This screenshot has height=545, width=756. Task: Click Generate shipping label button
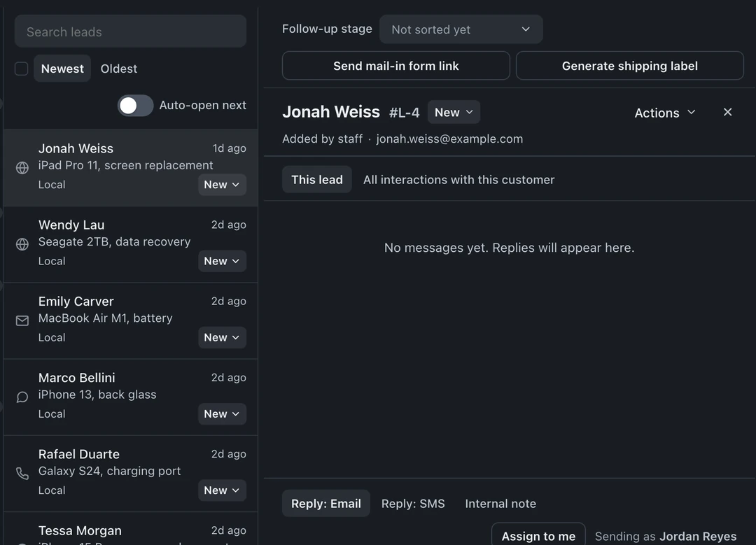click(630, 66)
